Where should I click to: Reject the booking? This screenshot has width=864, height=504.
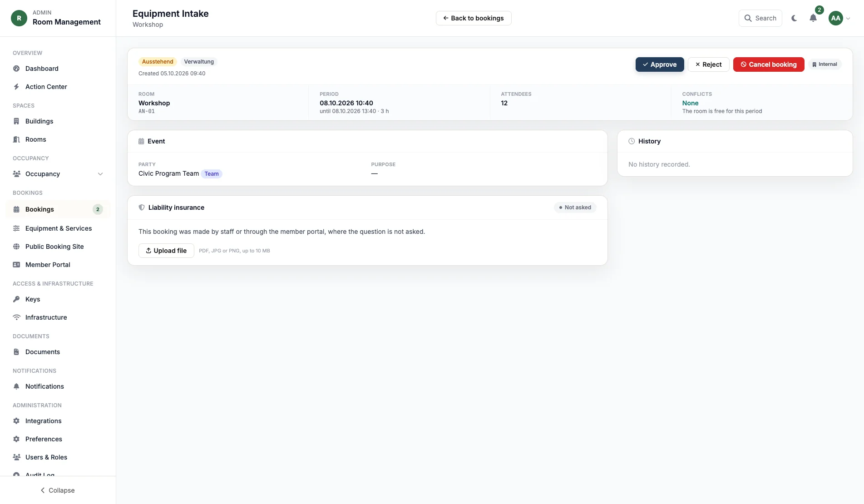click(x=709, y=64)
